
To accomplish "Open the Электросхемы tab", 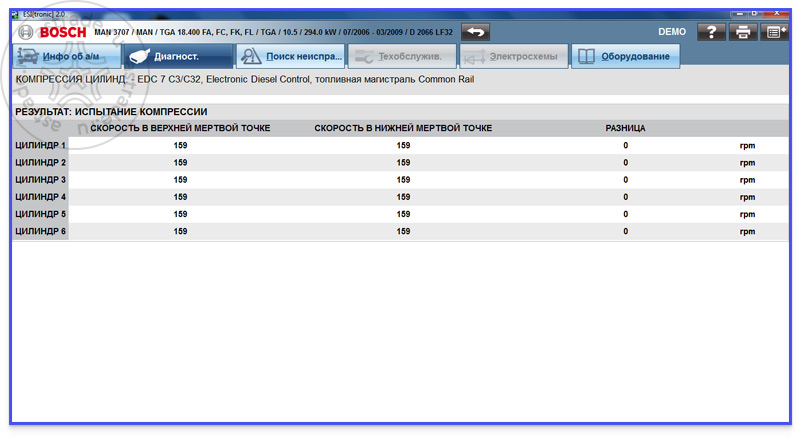I will (x=514, y=56).
